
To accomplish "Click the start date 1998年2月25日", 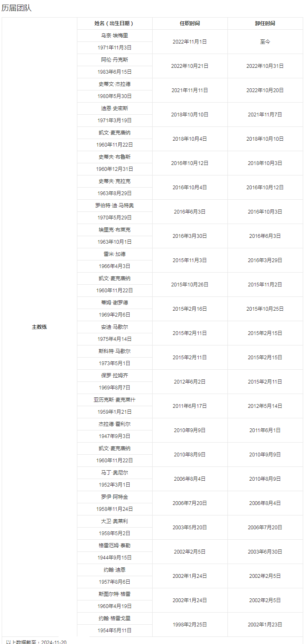I will (190, 625).
